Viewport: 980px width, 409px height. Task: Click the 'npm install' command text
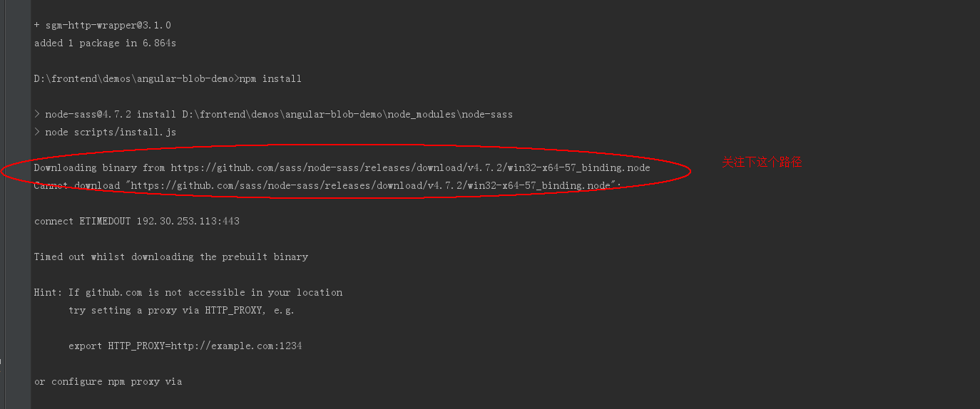[270, 79]
